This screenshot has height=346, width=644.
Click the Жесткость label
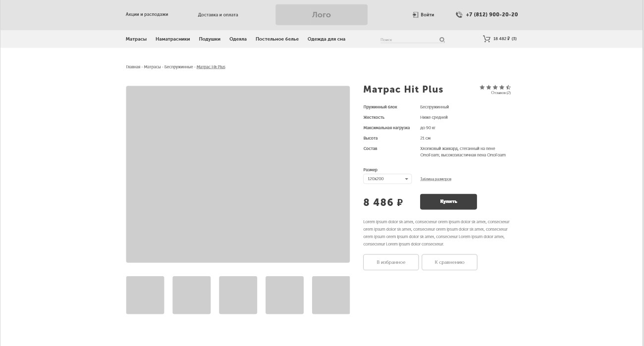click(x=374, y=117)
